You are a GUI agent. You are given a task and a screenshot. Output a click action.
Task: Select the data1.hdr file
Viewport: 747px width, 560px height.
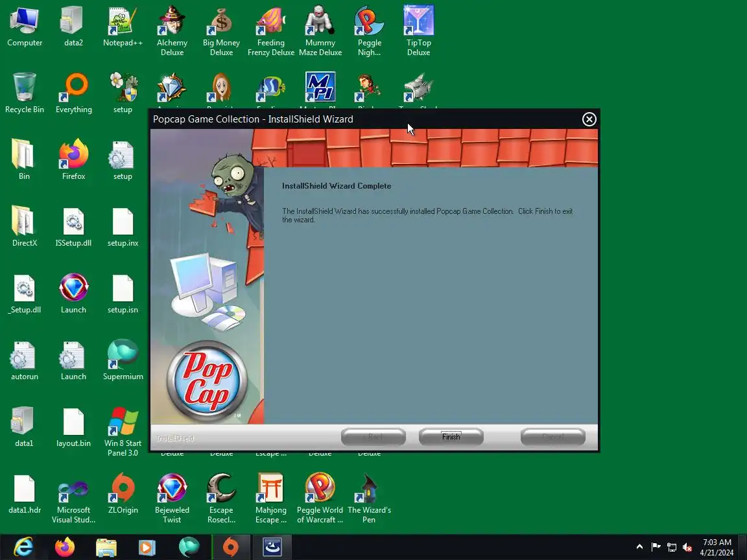pyautogui.click(x=24, y=494)
